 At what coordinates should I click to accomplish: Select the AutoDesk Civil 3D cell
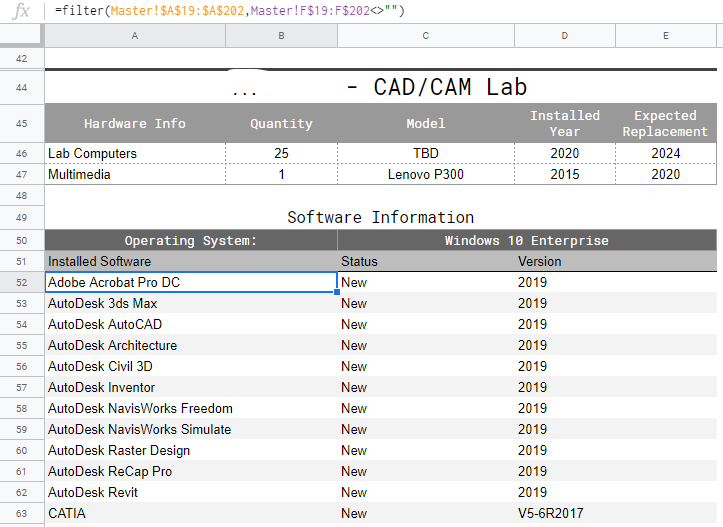pyautogui.click(x=191, y=366)
